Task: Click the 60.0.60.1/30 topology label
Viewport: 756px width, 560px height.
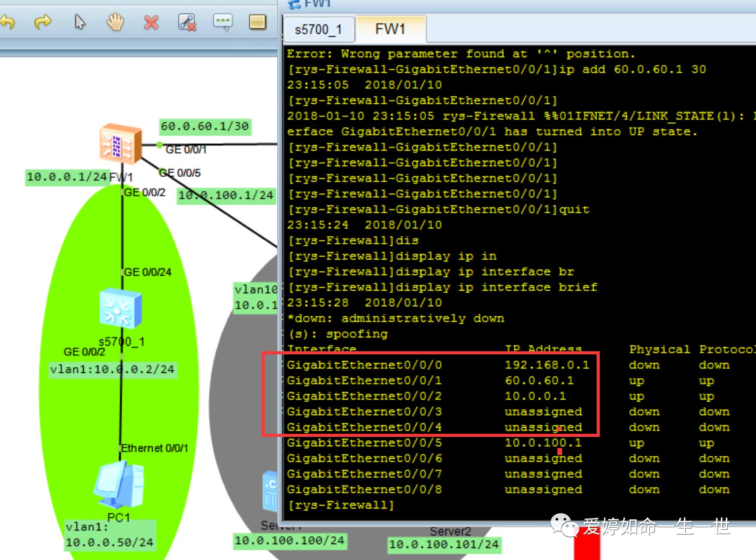Action: (x=205, y=126)
